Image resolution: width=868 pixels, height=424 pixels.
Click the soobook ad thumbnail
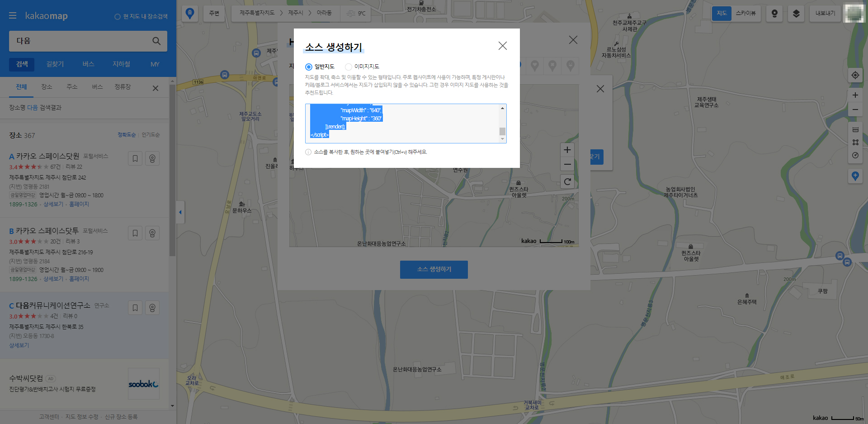(x=144, y=384)
